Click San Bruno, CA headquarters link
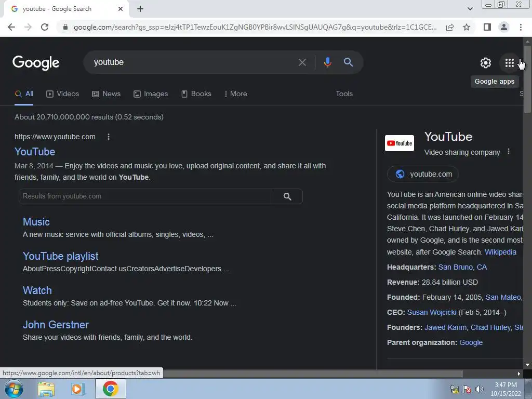532x399 pixels. tap(462, 268)
